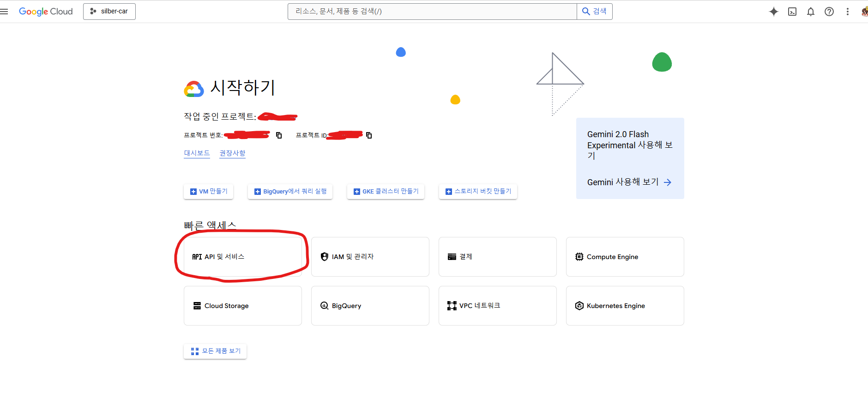Click the Cloud Storage icon
Viewport: 868px width, 405px height.
(x=197, y=306)
